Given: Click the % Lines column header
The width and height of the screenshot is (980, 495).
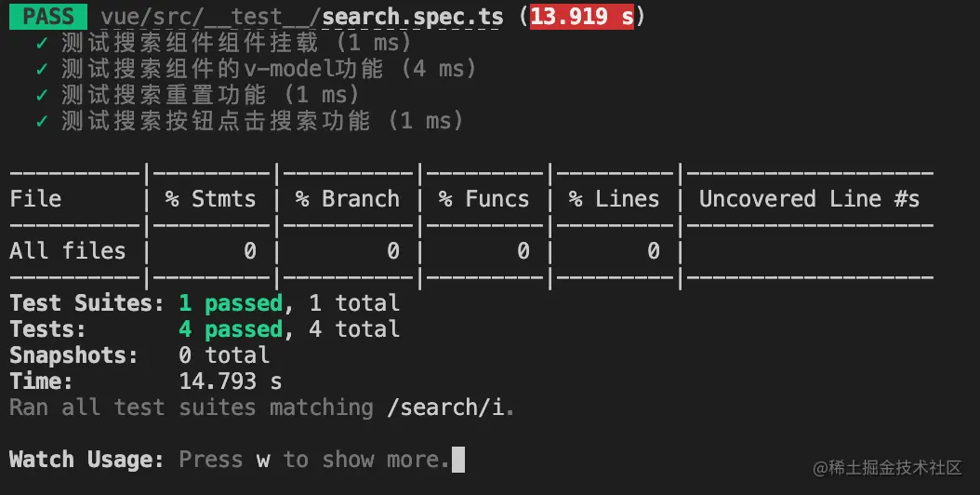Looking at the screenshot, I should [614, 199].
